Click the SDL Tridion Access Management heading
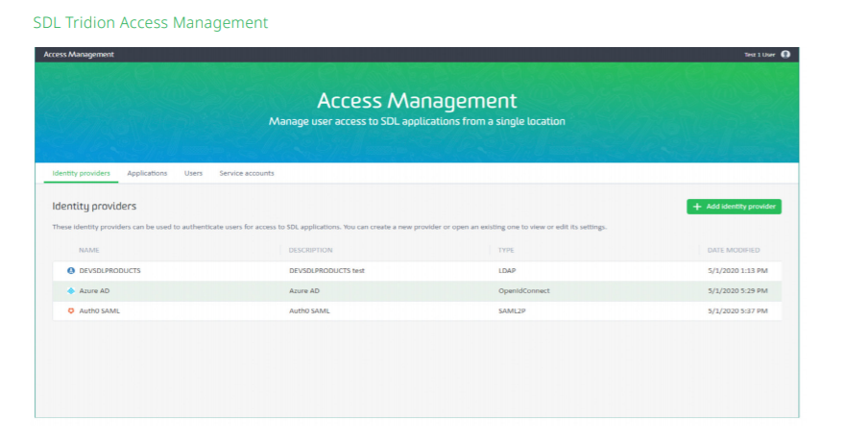Image resolution: width=868 pixels, height=446 pixels. click(x=151, y=22)
